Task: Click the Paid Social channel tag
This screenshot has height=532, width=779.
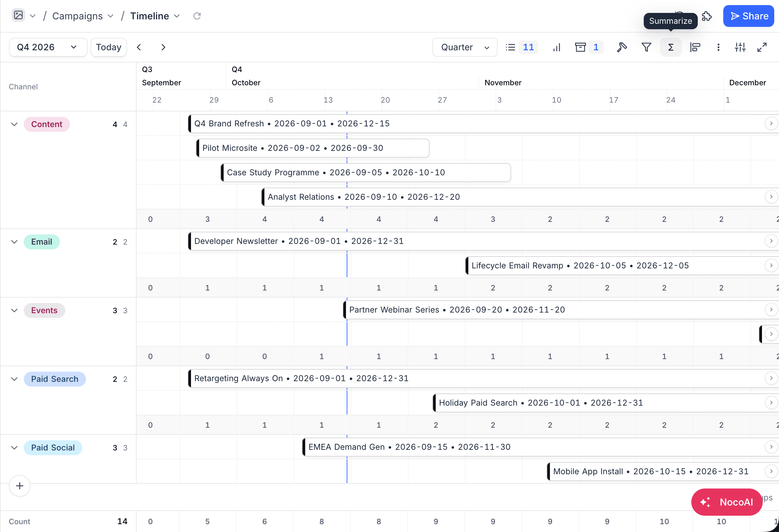Action: [53, 448]
